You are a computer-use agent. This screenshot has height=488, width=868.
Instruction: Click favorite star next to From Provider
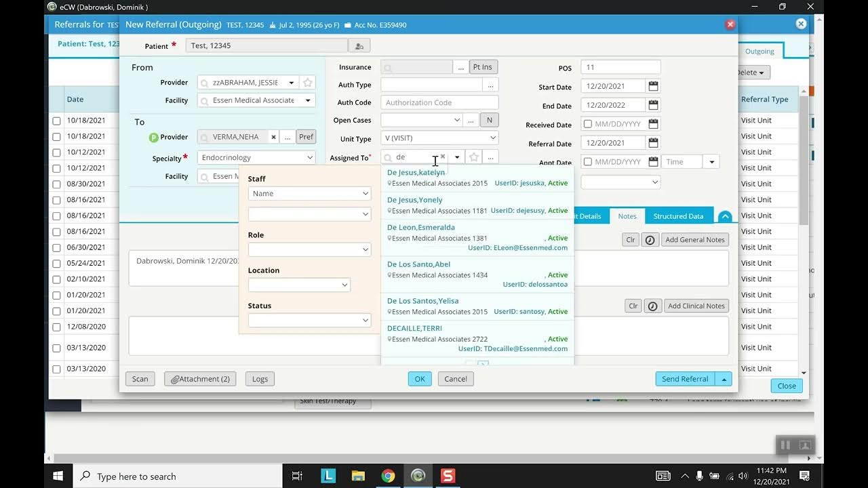point(307,83)
